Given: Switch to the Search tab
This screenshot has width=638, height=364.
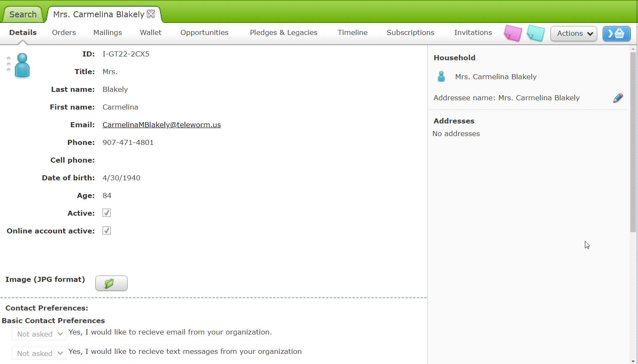Looking at the screenshot, I should click(23, 14).
